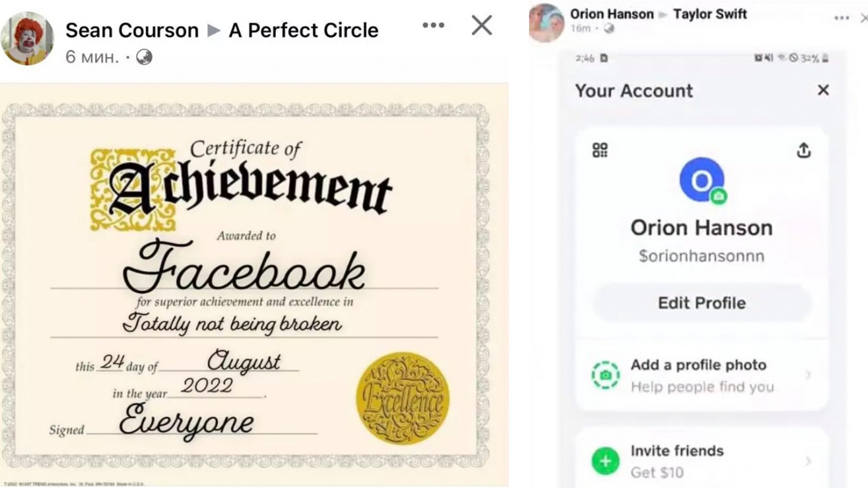Close the Your Account panel
The width and height of the screenshot is (868, 488).
(x=823, y=90)
